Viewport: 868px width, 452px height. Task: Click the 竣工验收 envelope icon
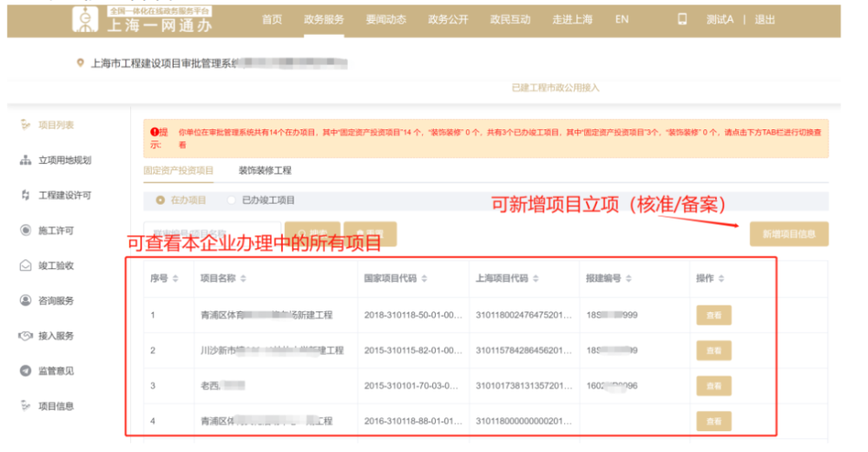tap(25, 265)
